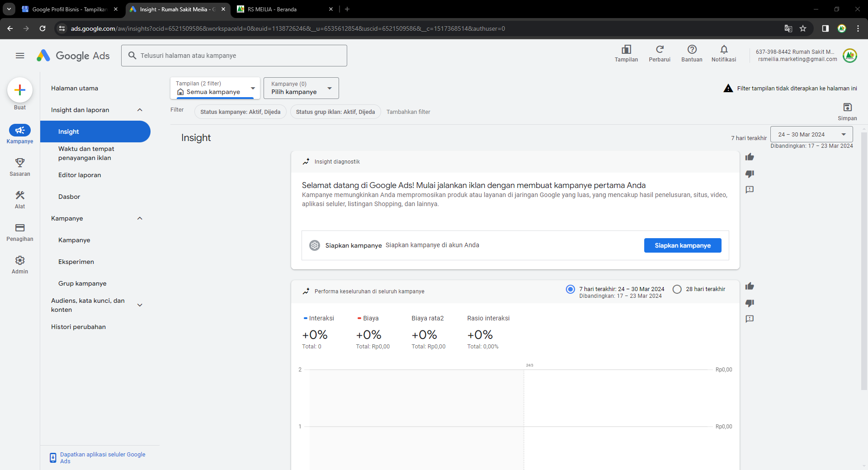Click the Buat plus button

coord(20,90)
